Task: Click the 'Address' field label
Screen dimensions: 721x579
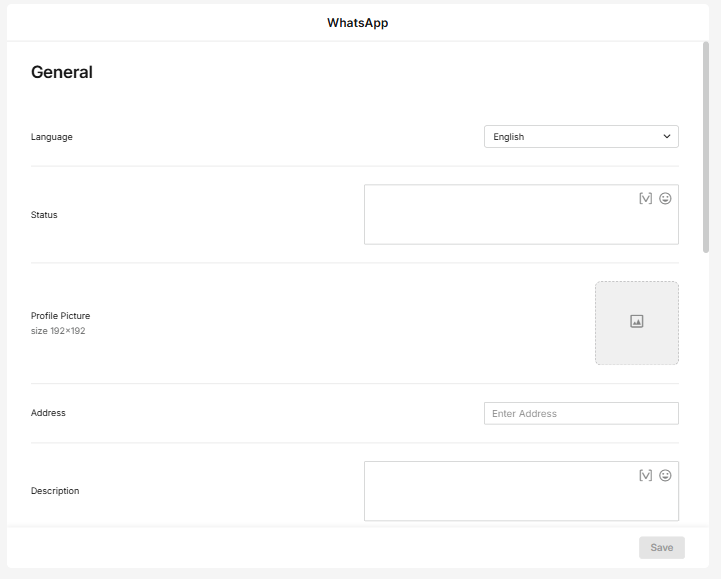Action: tap(48, 413)
